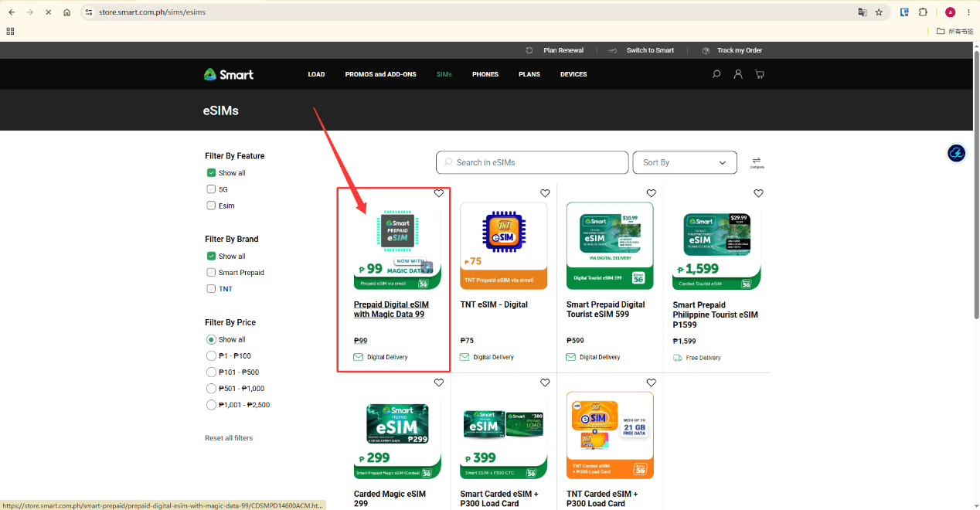Expand the Sort By dropdown
The height and width of the screenshot is (510, 980).
pos(685,162)
